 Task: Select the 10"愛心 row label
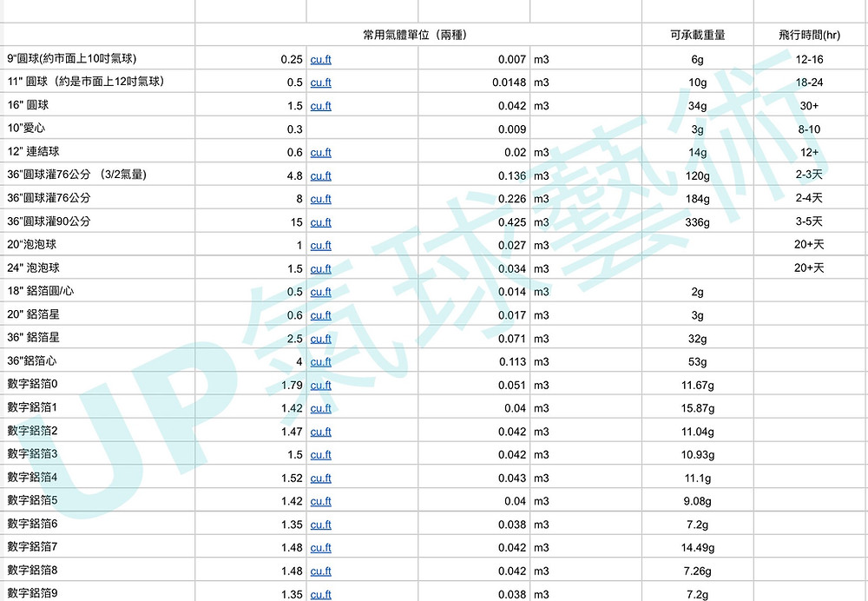click(x=97, y=128)
